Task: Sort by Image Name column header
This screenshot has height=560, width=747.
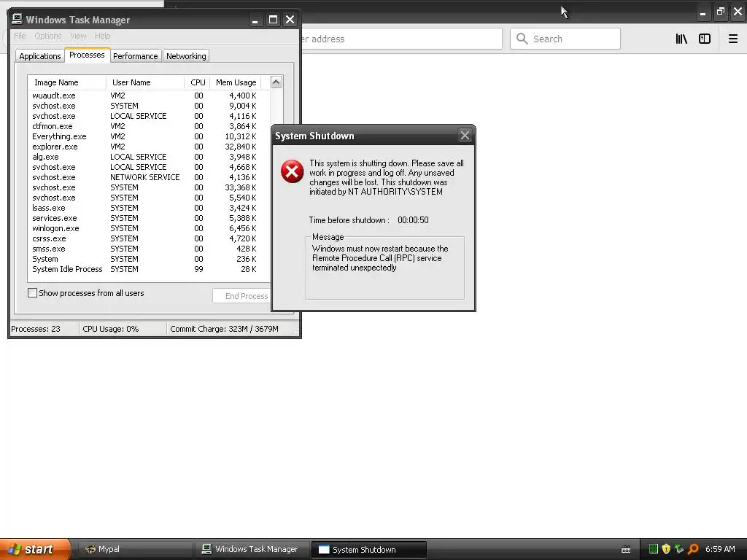Action: point(67,82)
